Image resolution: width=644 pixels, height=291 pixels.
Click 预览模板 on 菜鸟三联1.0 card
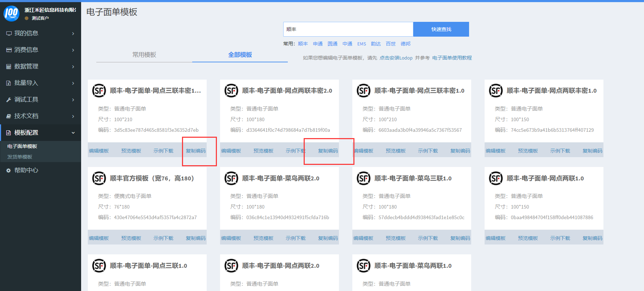(x=395, y=238)
